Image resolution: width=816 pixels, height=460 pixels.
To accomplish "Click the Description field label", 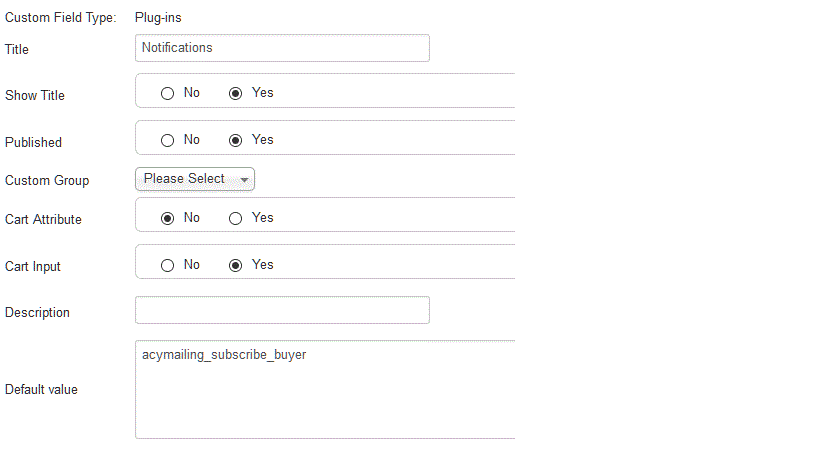I will (37, 313).
